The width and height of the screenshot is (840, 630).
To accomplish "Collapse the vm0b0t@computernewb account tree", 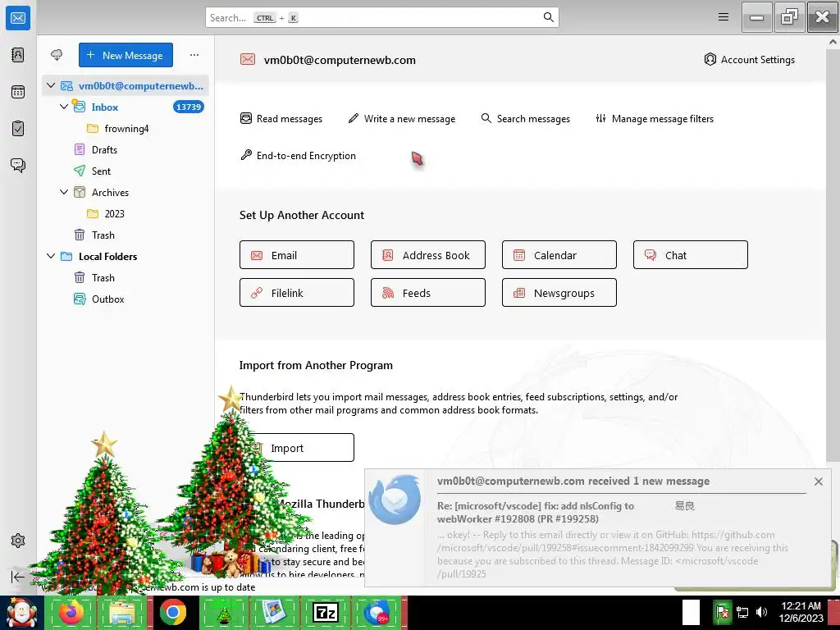I will point(51,85).
